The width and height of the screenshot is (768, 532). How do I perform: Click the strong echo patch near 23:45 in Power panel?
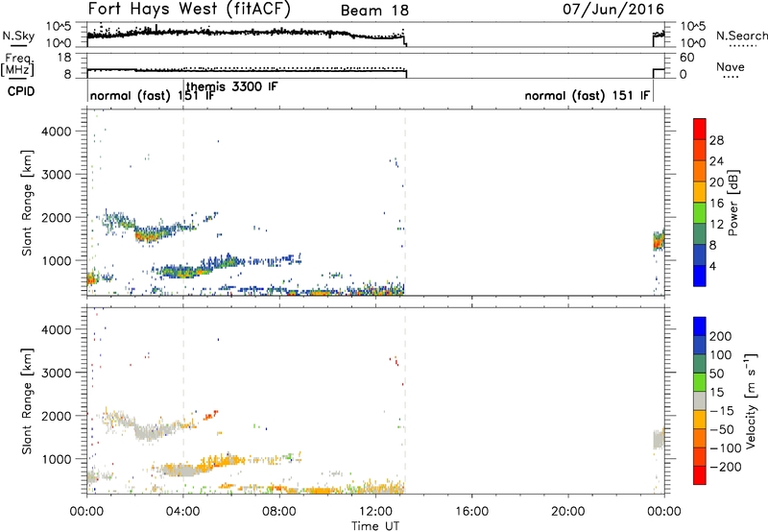pos(659,241)
